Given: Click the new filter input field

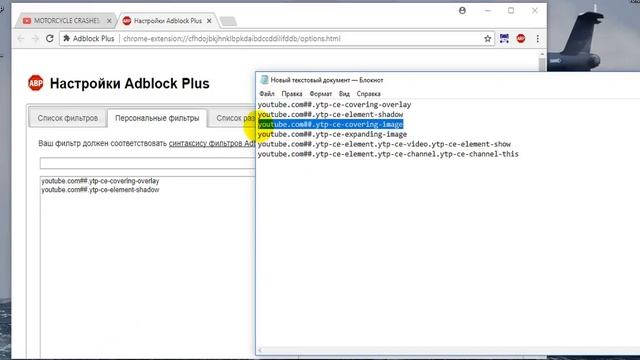Looking at the screenshot, I should click(147, 163).
